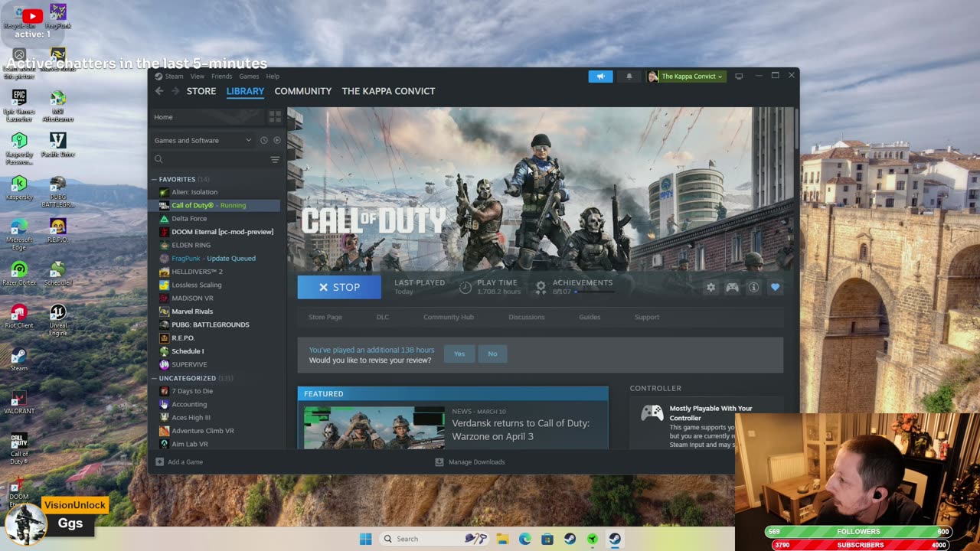Open the Steam notifications bell
Viewport: 980px width, 551px height.
(x=629, y=77)
